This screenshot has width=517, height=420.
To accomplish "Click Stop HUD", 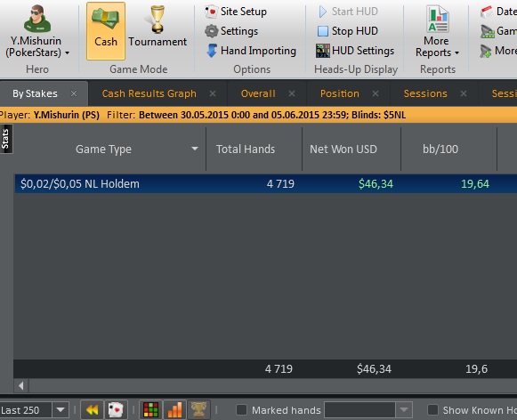I will [x=348, y=31].
